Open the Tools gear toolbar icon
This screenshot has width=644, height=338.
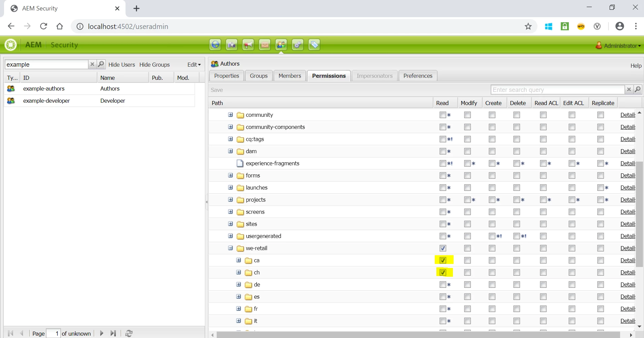pos(298,45)
